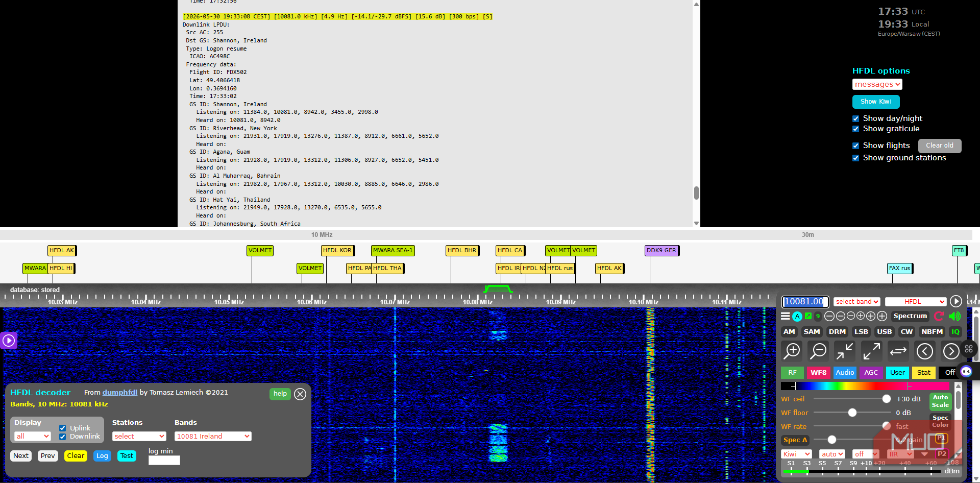Click the max zoom out arrows icon
The height and width of the screenshot is (483, 980).
tap(871, 351)
